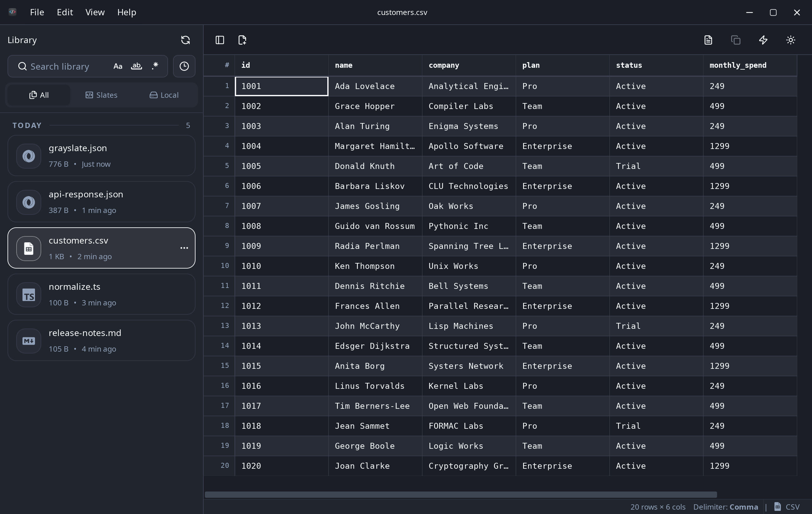
Task: Select the Enigma Systems company cell
Action: coord(469,126)
